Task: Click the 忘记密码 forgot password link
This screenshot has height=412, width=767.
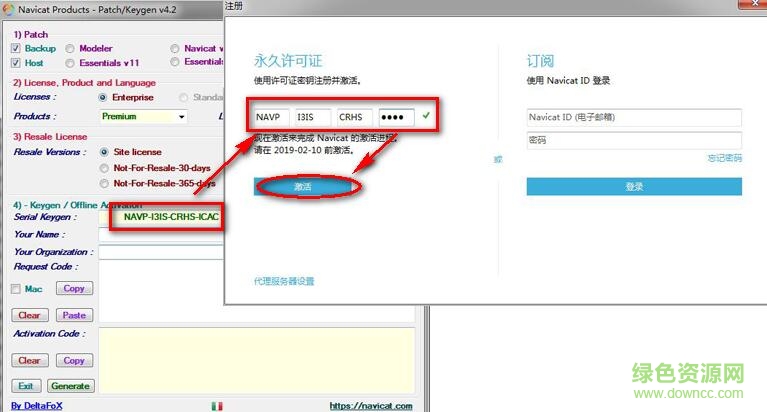Action: tap(724, 158)
